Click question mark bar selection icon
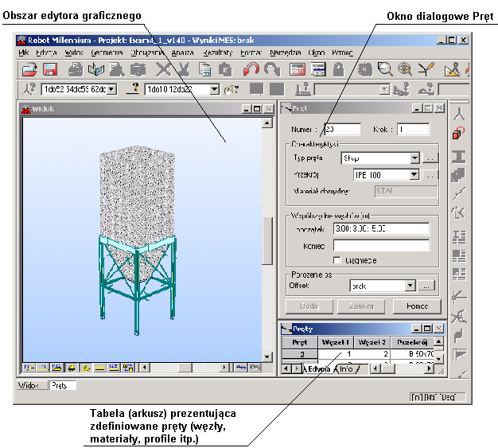Image resolution: width=498 pixels, height=448 pixels. pyautogui.click(x=134, y=89)
